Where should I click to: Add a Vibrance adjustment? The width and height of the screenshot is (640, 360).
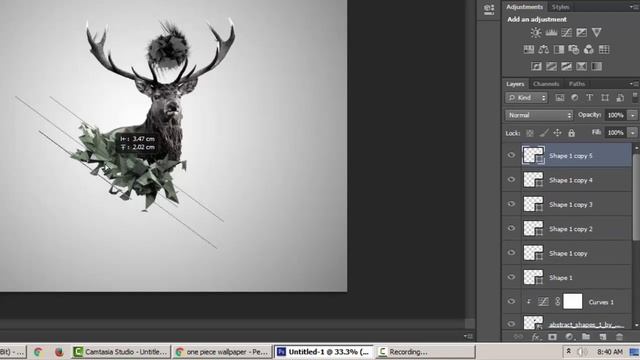coord(597,33)
